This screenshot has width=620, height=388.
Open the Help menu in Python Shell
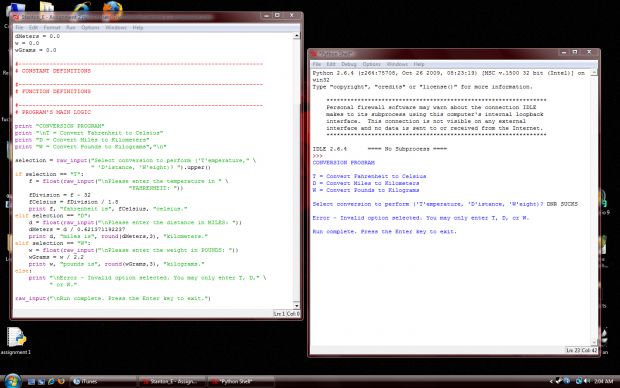419,64
